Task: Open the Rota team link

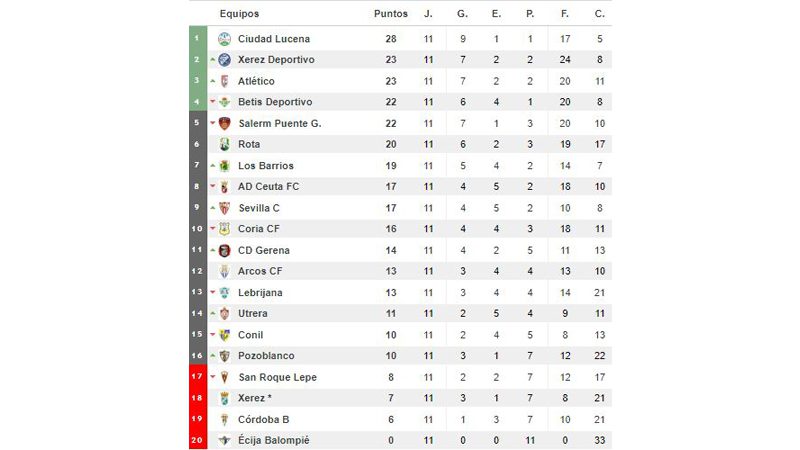Action: point(249,144)
